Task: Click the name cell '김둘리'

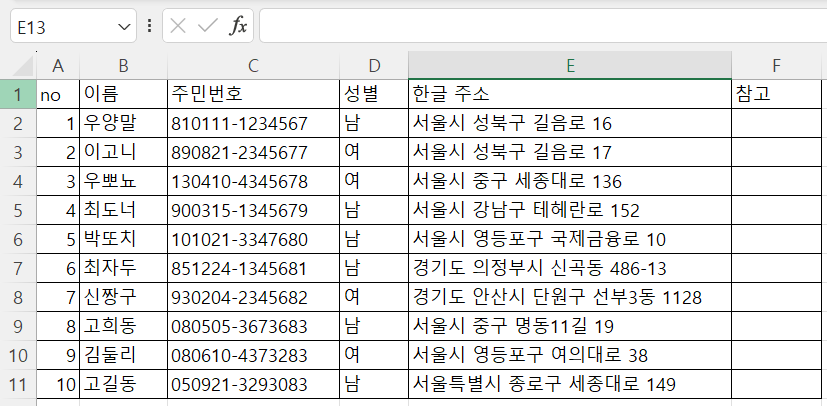Action: pyautogui.click(x=123, y=355)
